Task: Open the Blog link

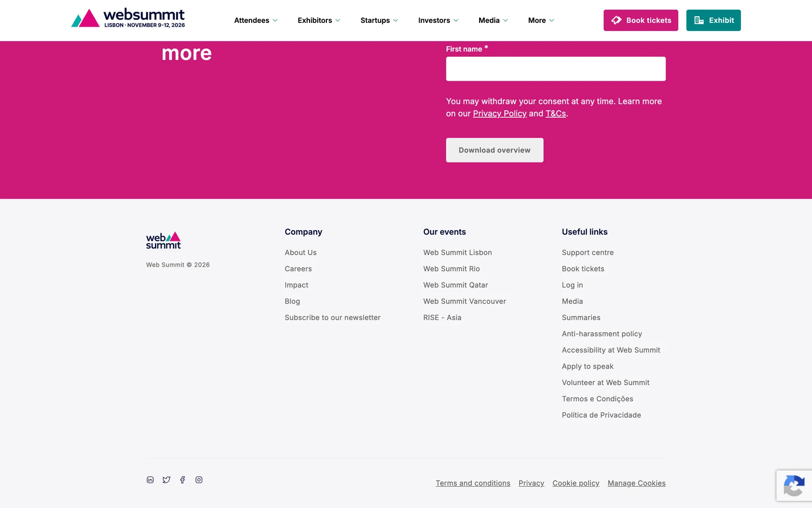Action: (x=292, y=301)
